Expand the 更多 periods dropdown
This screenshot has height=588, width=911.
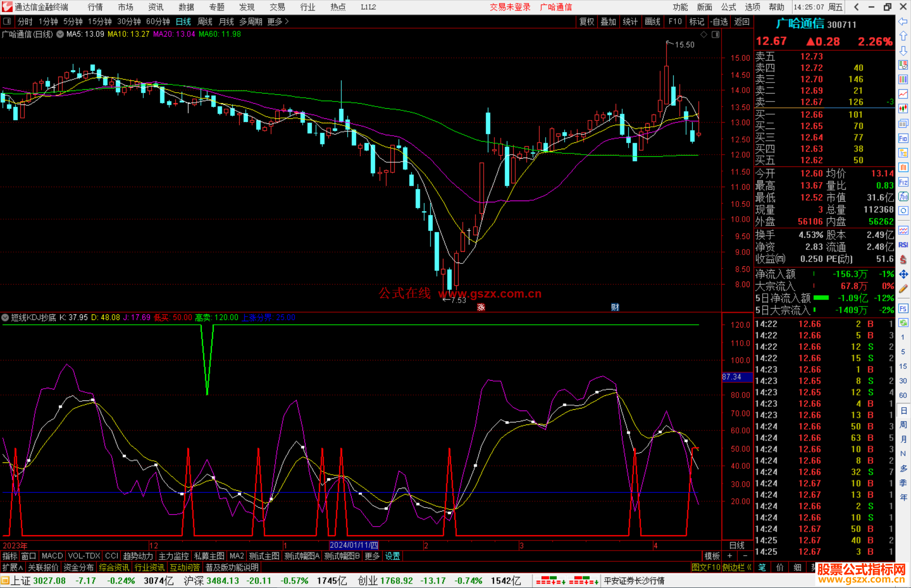pyautogui.click(x=278, y=21)
